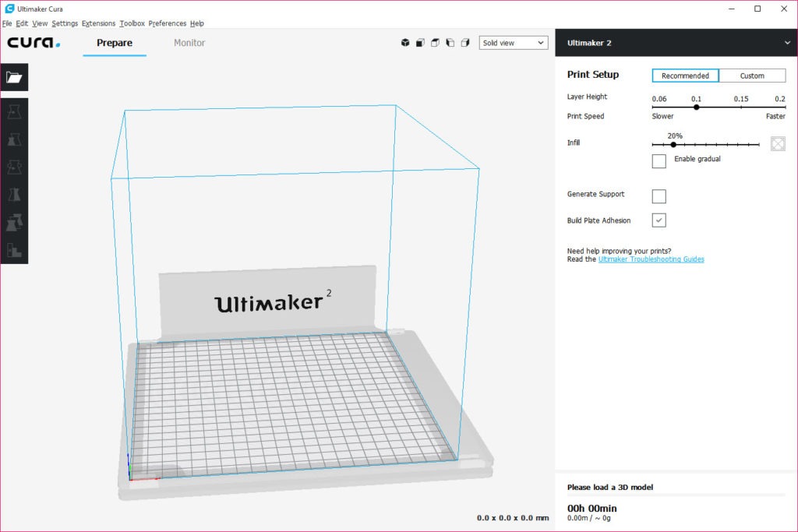The image size is (798, 532).
Task: Uncheck the Build Plate Adhesion checkbox
Action: (x=659, y=220)
